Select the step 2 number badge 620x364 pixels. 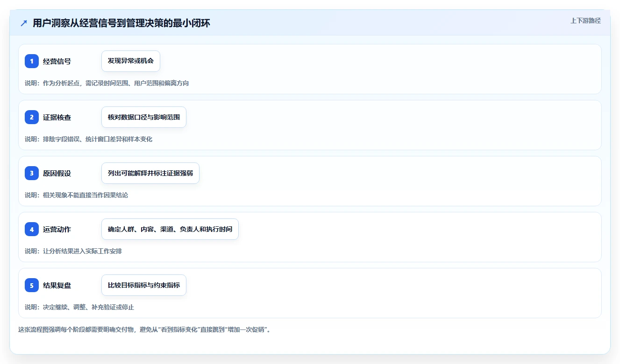coord(32,117)
